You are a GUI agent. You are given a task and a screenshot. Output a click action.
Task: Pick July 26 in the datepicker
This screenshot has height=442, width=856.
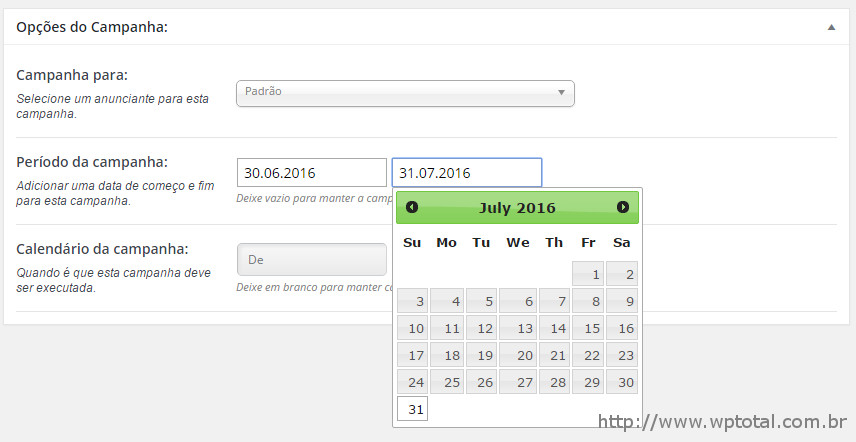[481, 382]
